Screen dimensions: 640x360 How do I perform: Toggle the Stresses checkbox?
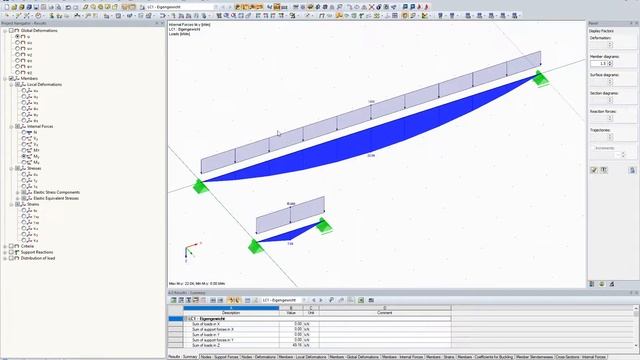click(x=18, y=168)
